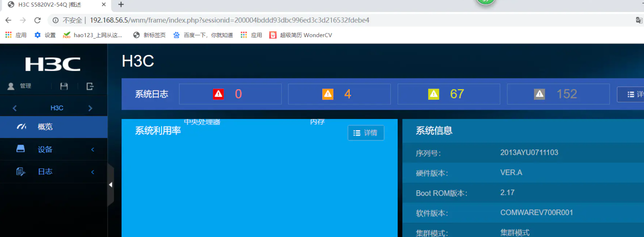This screenshot has height=237, width=644.
Task: Open the Google Translate icon in address bar
Action: 639,20
